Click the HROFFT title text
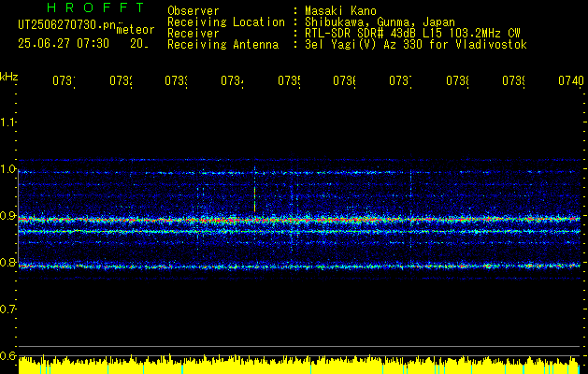The width and height of the screenshot is (588, 374). click(96, 7)
